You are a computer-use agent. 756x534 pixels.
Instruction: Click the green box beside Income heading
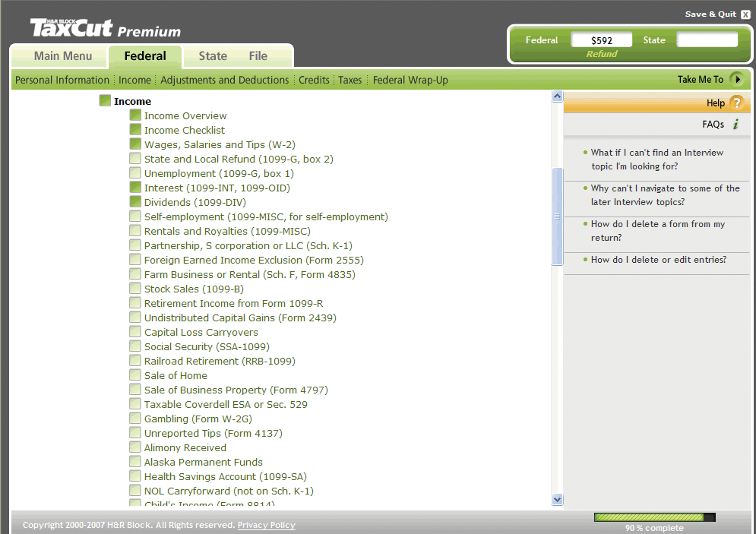105,100
